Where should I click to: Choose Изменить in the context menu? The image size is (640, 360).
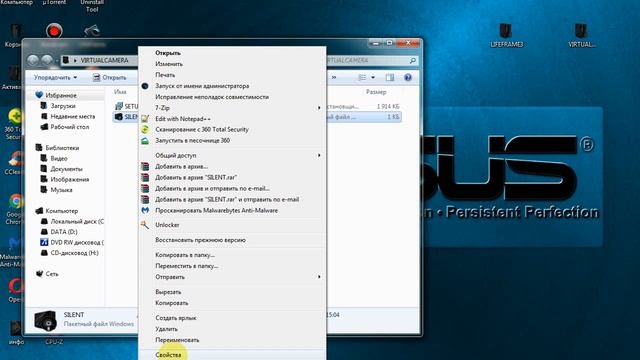(x=169, y=64)
